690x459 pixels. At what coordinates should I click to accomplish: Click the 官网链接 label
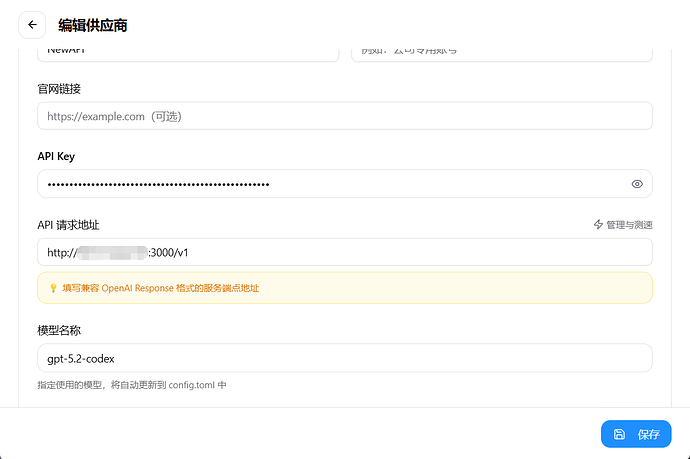(x=59, y=89)
